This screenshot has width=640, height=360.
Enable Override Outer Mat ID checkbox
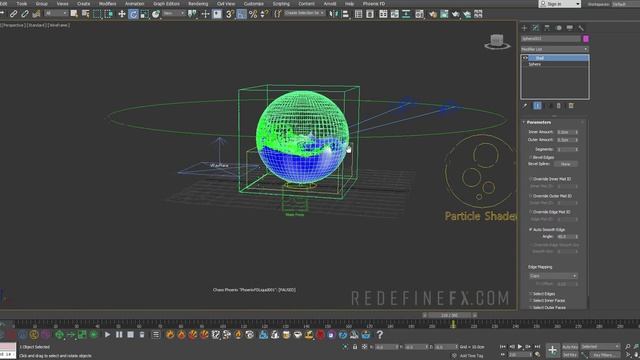531,196
